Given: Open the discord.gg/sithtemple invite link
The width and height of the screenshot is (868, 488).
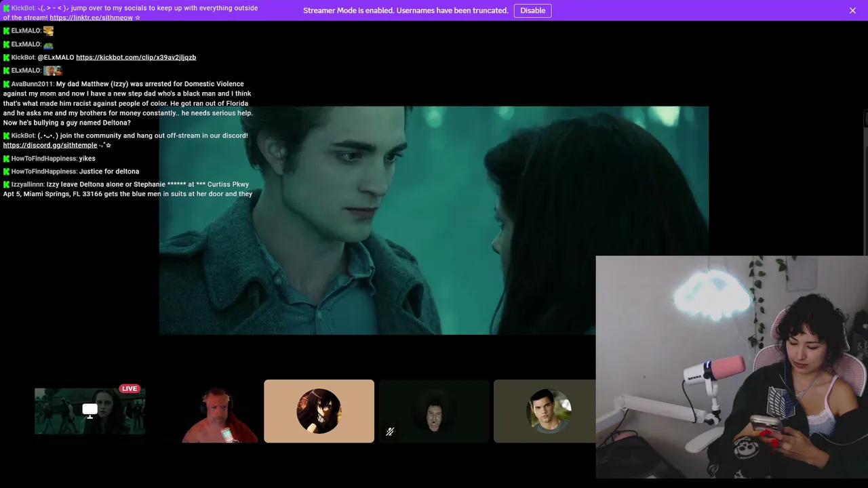Looking at the screenshot, I should pyautogui.click(x=50, y=145).
